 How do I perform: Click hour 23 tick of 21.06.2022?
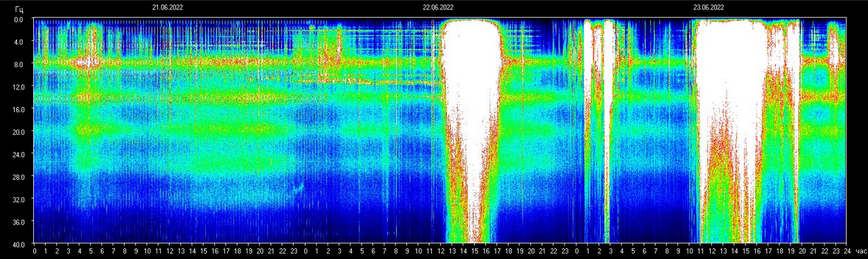pyautogui.click(x=294, y=251)
